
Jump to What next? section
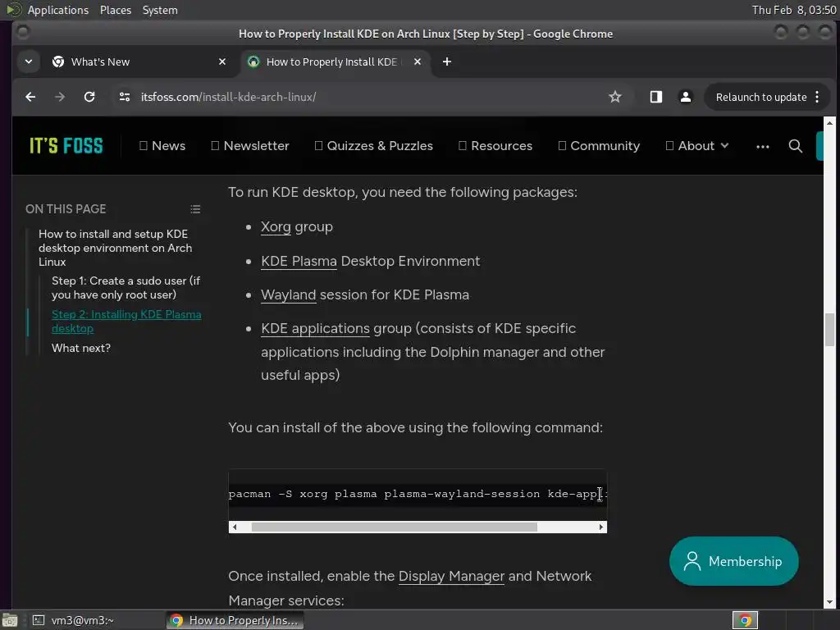(81, 348)
